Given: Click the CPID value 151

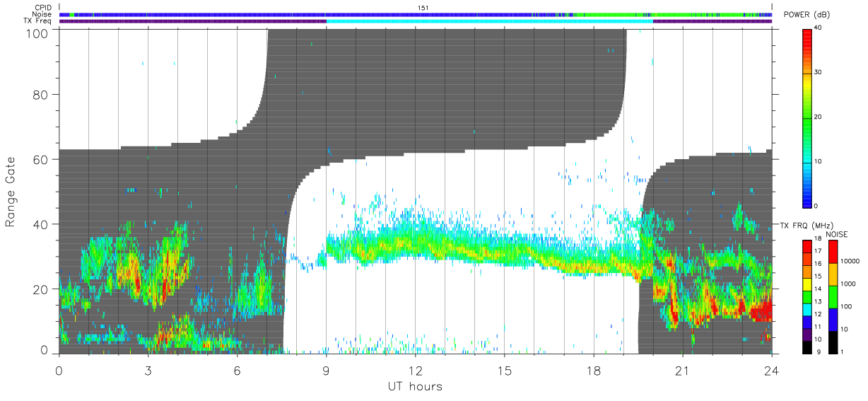Looking at the screenshot, I should [x=423, y=7].
